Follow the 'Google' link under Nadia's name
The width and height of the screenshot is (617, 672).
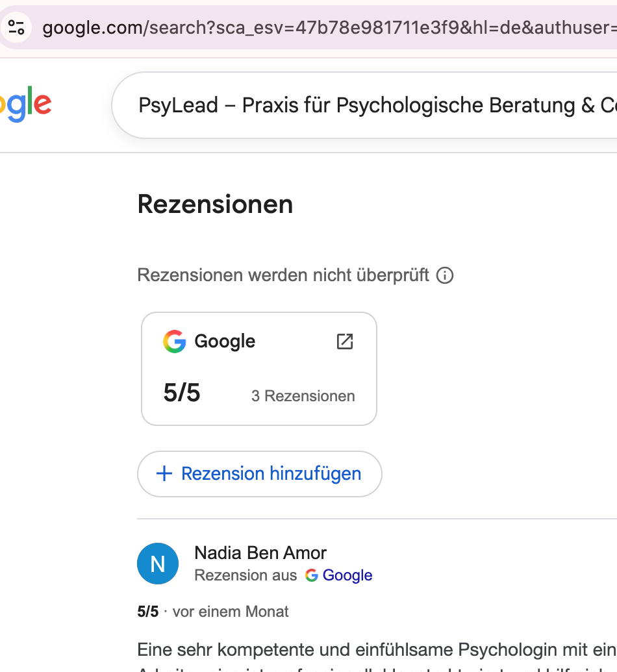(x=346, y=575)
